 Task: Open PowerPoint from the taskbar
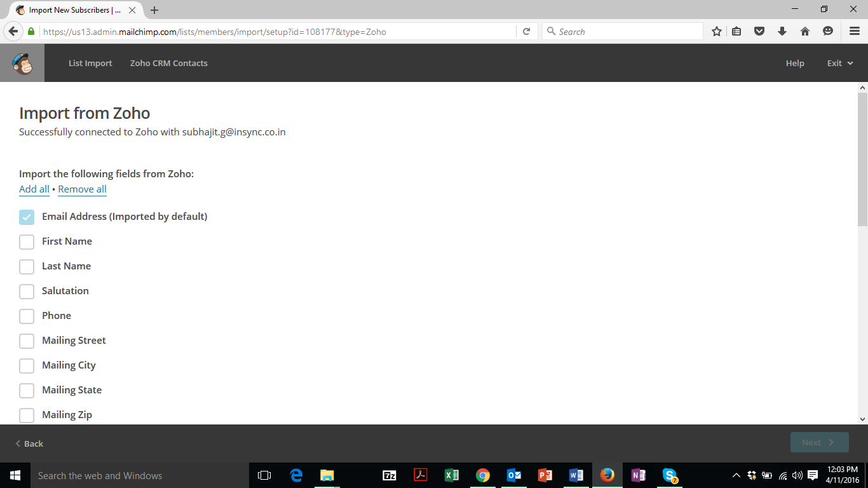coord(545,475)
